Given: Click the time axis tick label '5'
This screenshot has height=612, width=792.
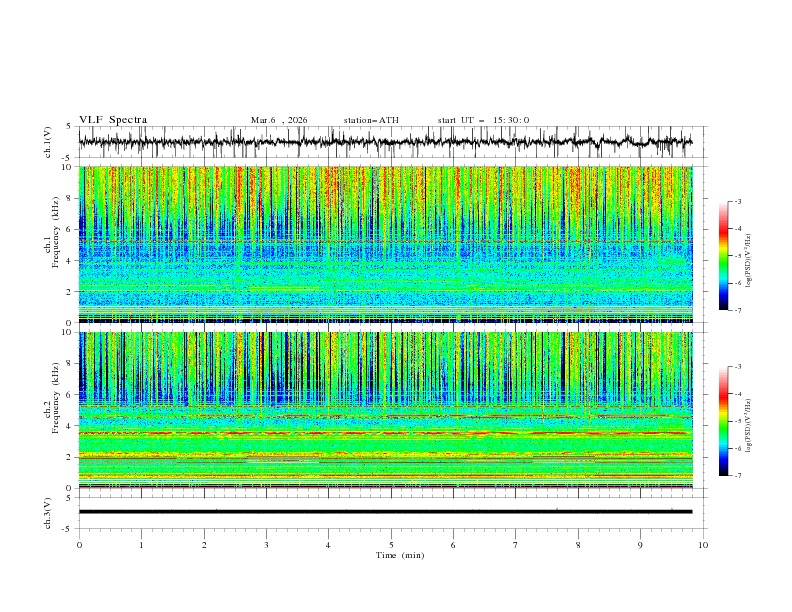Looking at the screenshot, I should (x=391, y=545).
